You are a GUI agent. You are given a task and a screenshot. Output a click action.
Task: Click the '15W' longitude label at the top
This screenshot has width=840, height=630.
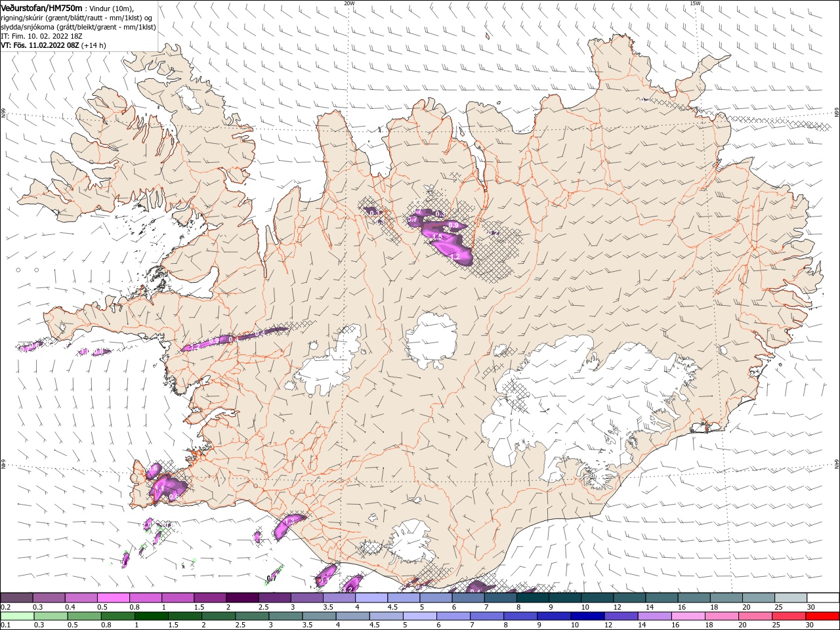tap(695, 3)
